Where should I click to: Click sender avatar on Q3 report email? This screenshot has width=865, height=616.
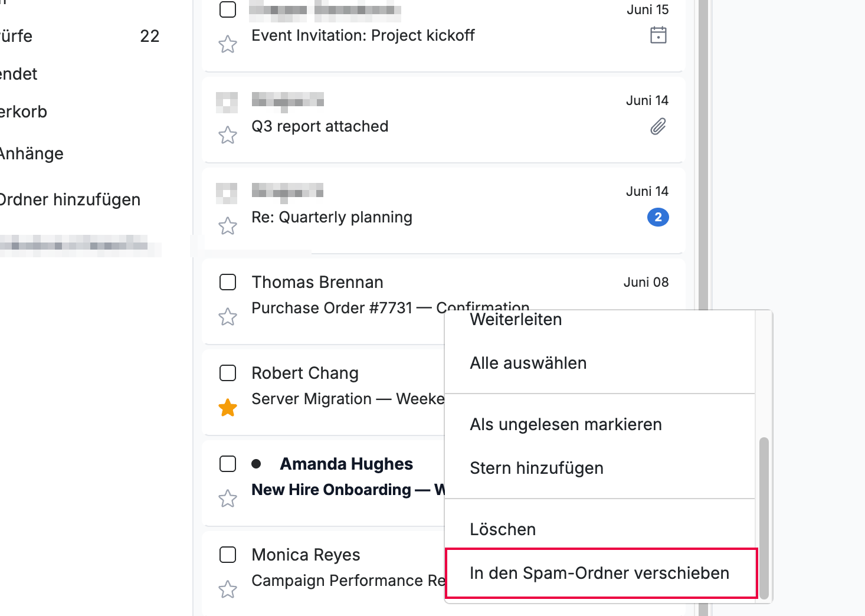[x=227, y=102]
